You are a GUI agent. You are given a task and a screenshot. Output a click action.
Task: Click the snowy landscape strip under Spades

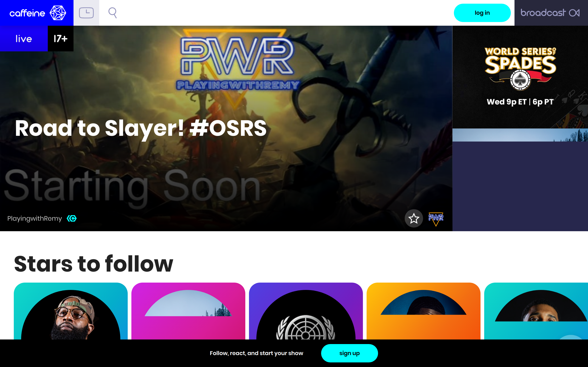520,135
